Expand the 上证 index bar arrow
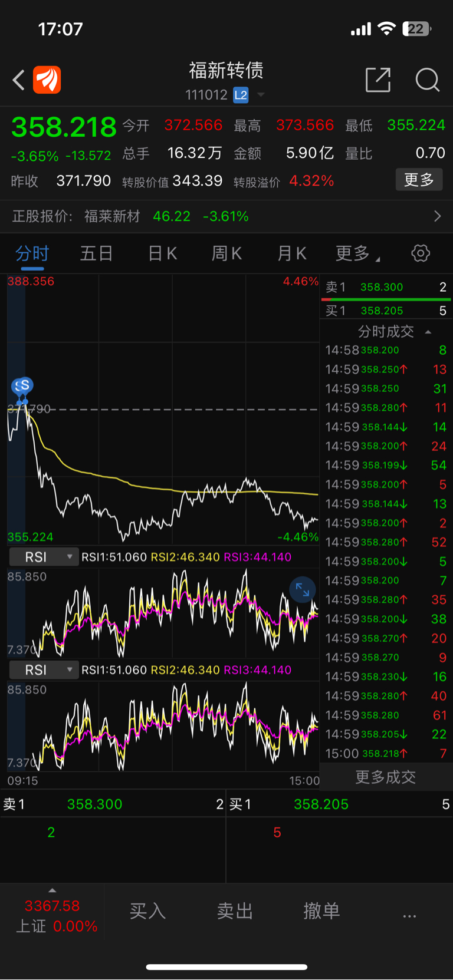The image size is (453, 980). click(52, 890)
